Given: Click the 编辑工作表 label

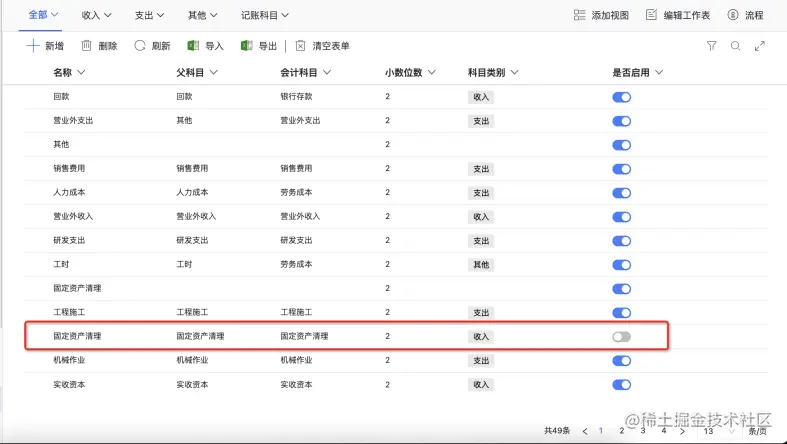Looking at the screenshot, I should click(x=687, y=15).
